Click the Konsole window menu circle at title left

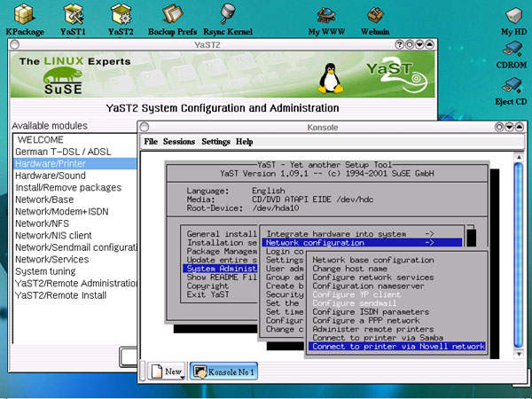coord(145,127)
